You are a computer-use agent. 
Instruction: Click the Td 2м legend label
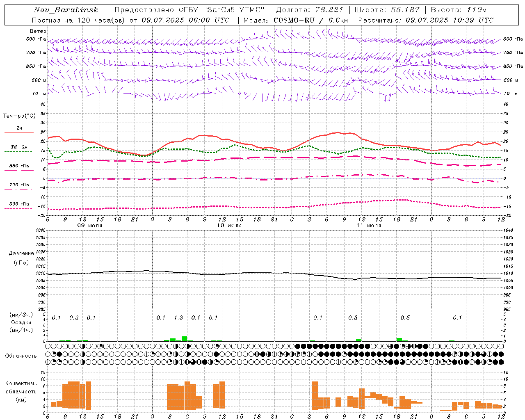tap(19, 147)
